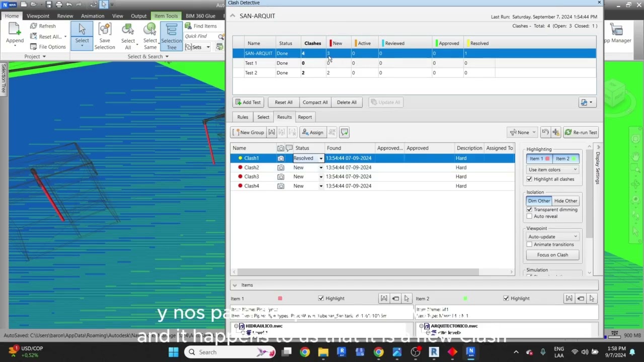
Task: Open Find Items tool
Action: coord(201,26)
